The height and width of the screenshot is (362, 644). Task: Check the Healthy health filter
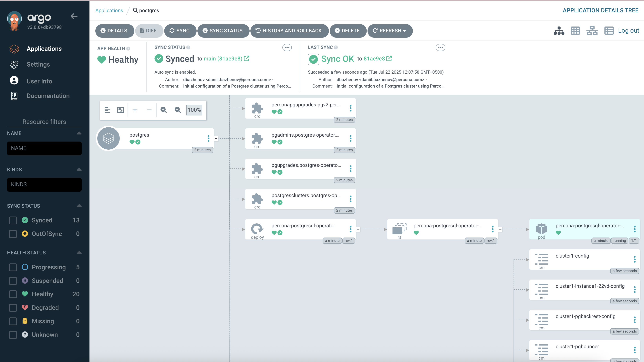(13, 294)
